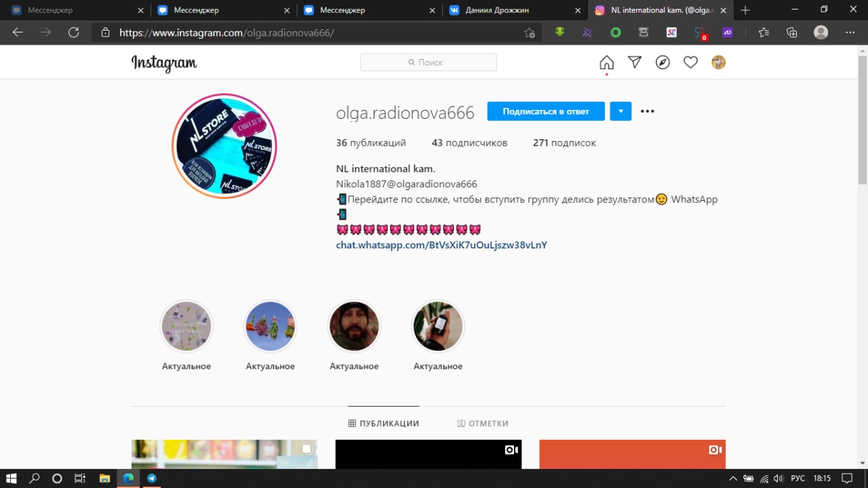868x488 pixels.
Task: Open a new browser tab
Action: pos(745,10)
